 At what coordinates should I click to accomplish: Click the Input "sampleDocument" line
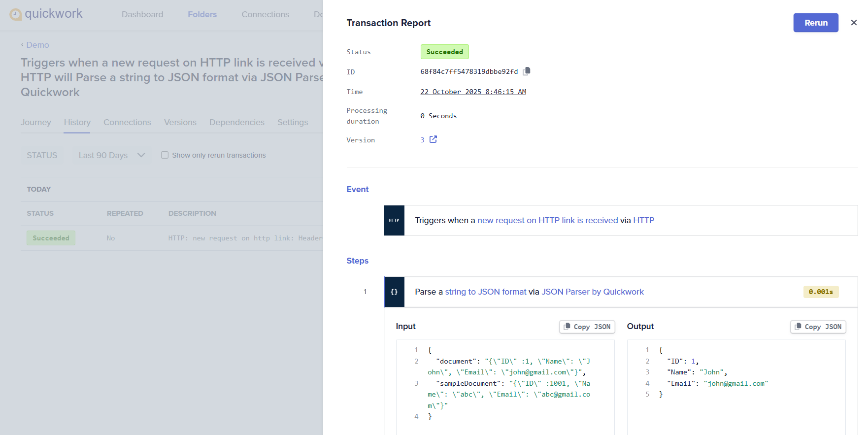(x=509, y=395)
